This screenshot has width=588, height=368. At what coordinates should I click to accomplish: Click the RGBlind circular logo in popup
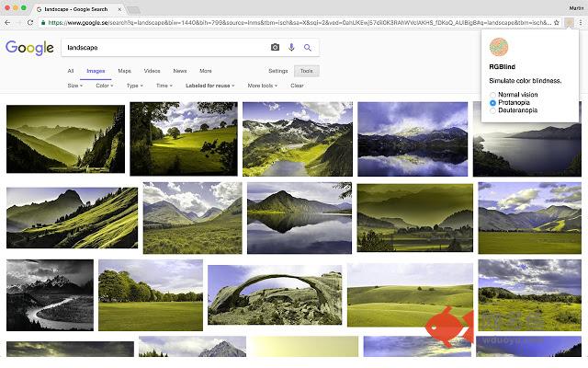[499, 47]
